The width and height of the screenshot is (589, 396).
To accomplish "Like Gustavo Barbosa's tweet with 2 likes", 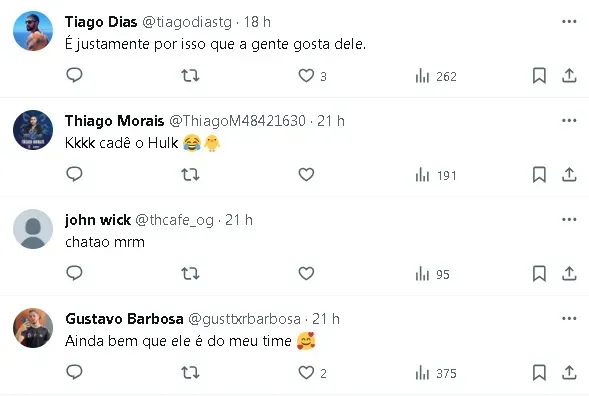I will click(x=313, y=373).
